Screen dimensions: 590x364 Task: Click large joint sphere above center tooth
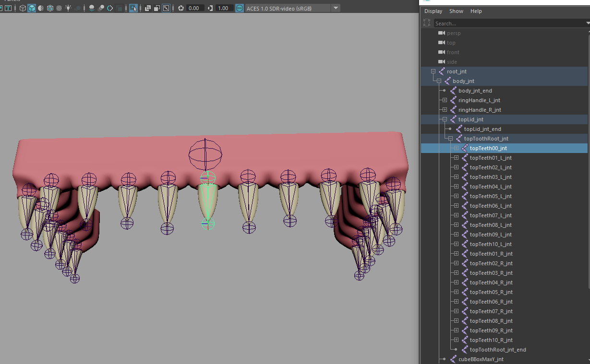point(205,154)
